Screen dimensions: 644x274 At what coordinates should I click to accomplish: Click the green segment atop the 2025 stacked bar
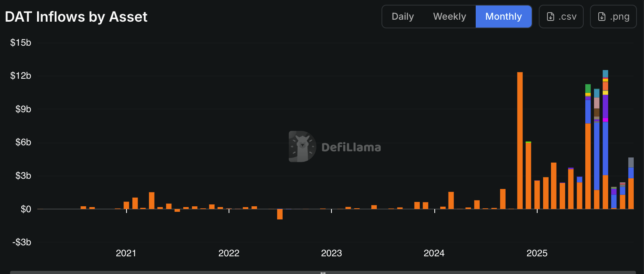pyautogui.click(x=588, y=88)
